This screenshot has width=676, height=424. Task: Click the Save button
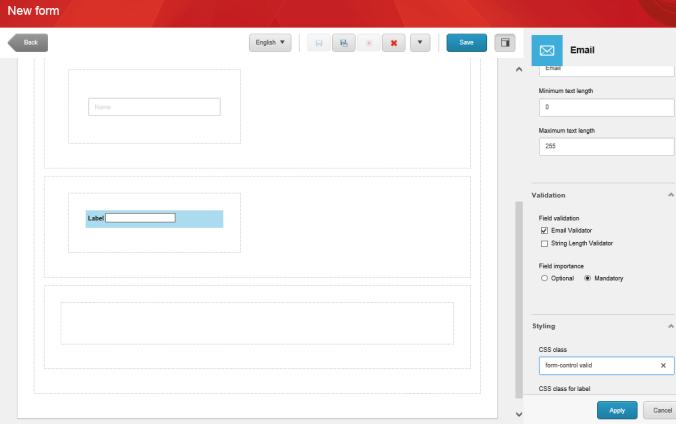[x=466, y=43]
